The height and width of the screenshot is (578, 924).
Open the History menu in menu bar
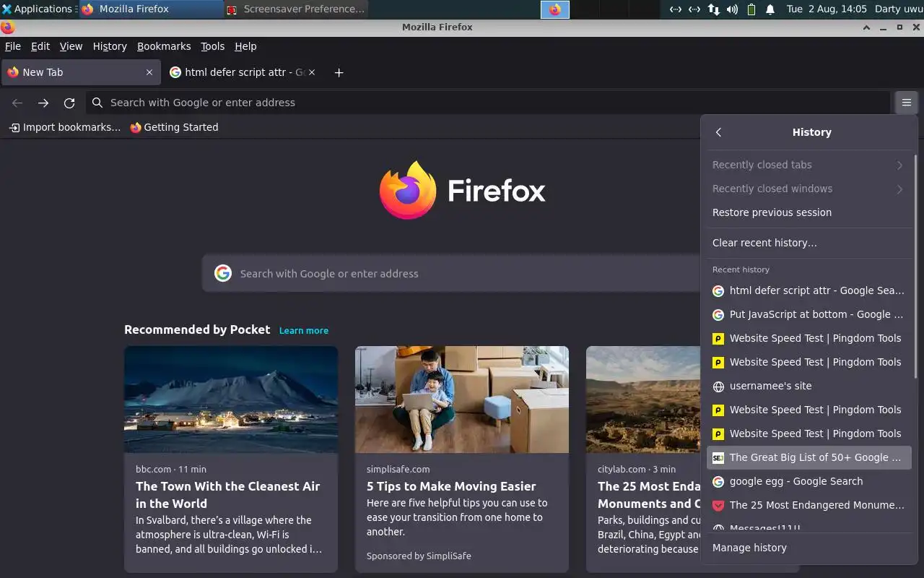coord(110,46)
